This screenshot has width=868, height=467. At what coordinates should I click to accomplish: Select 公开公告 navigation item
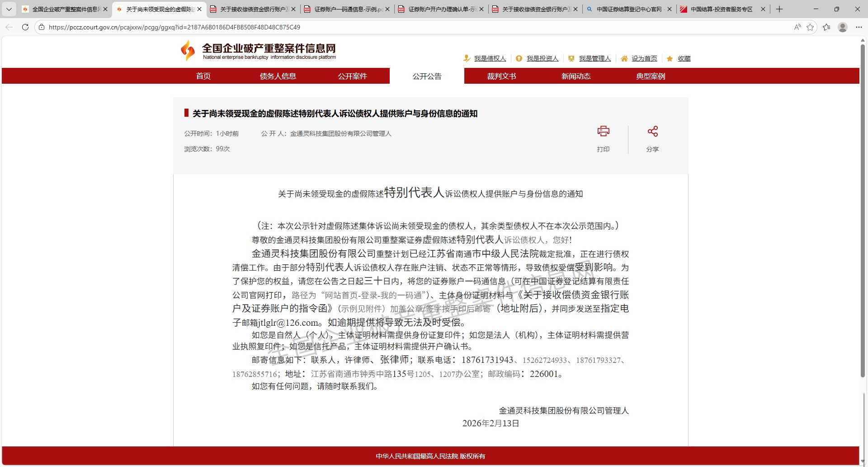coord(427,76)
